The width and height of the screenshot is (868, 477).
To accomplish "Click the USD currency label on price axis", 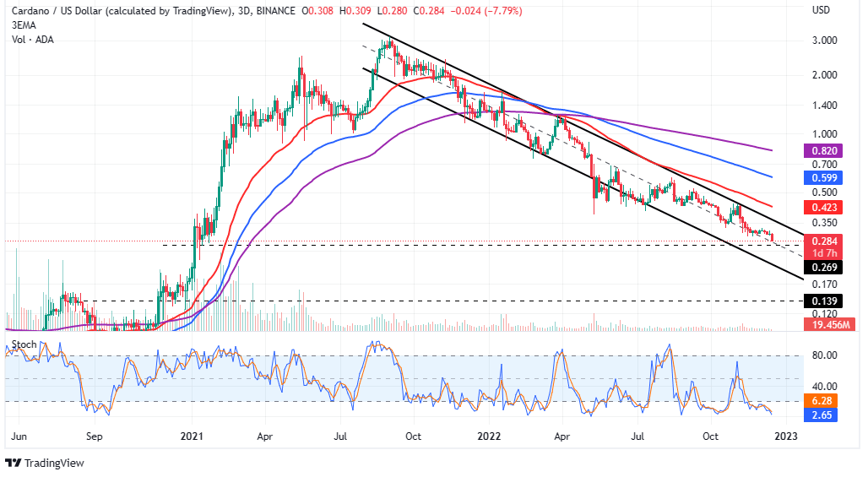I will tap(821, 10).
